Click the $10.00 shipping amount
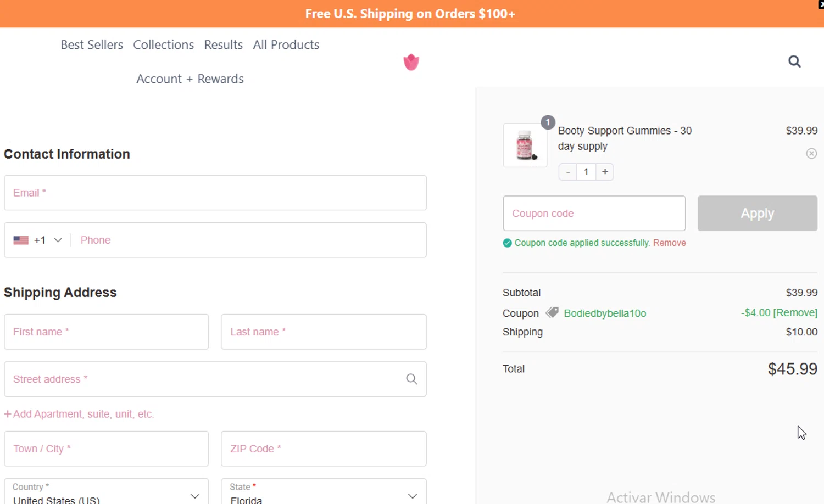 click(x=801, y=332)
